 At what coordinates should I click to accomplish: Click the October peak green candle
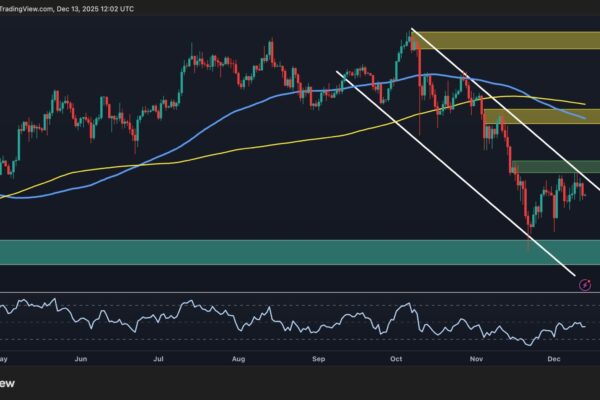click(x=409, y=40)
